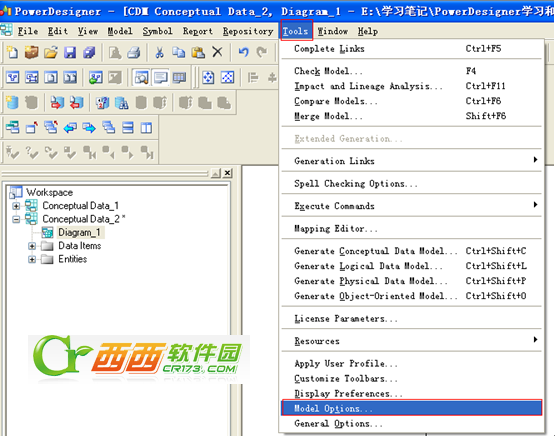The image size is (555, 436).
Task: Open the Symbol menu
Action: [158, 31]
